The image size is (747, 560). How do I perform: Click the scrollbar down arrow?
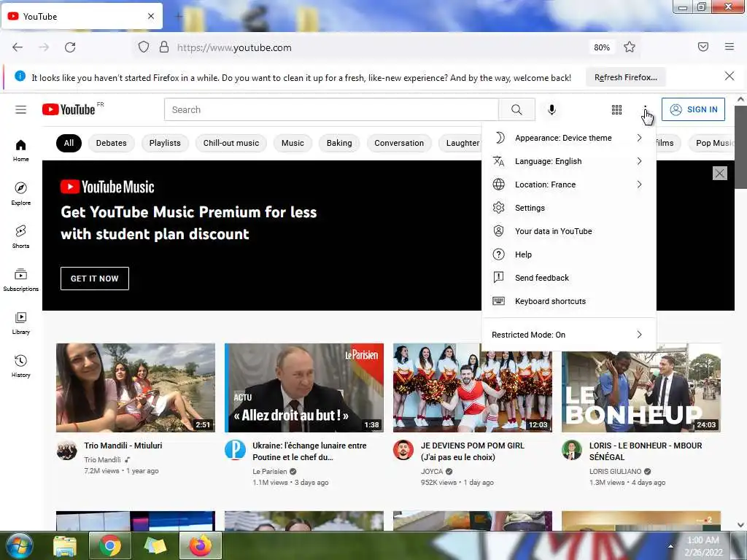pos(740,525)
